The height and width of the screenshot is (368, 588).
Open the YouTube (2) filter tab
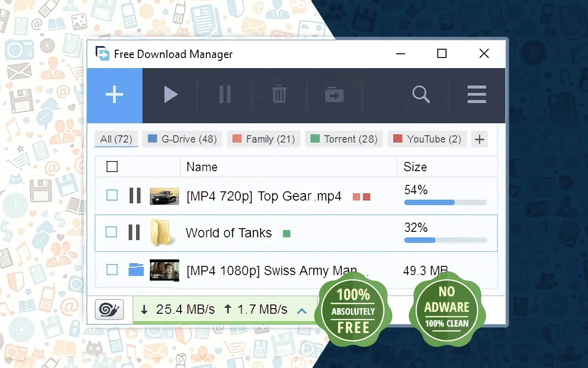pos(427,139)
